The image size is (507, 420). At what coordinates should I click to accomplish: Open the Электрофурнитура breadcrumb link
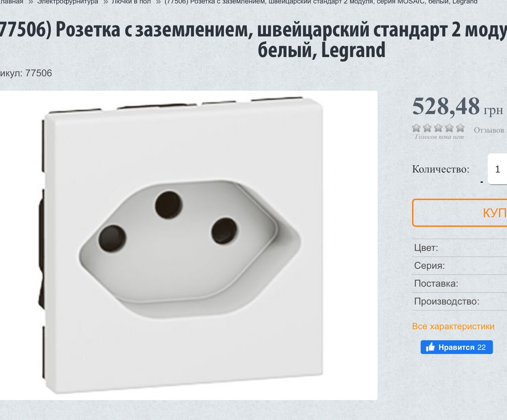(x=67, y=2)
